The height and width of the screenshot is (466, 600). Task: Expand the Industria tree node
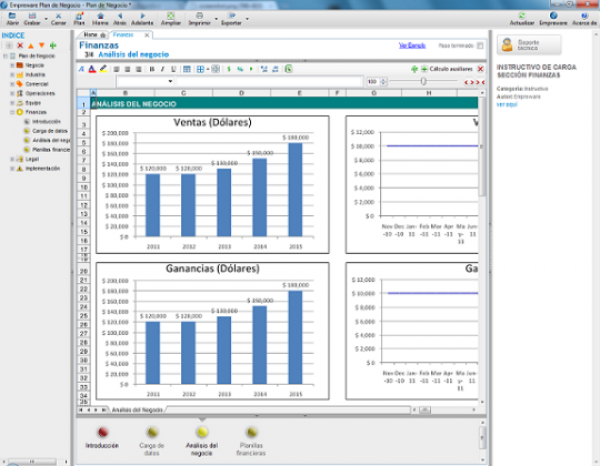tap(12, 75)
